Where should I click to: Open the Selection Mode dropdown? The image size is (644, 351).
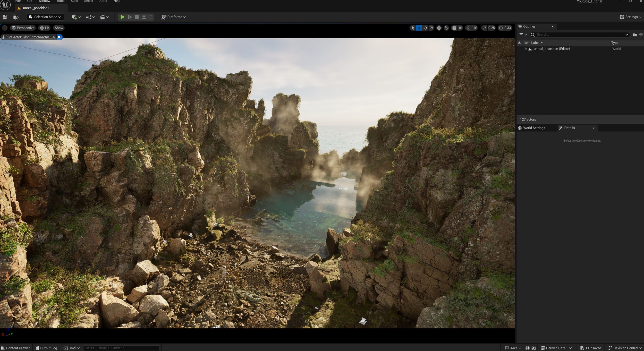(x=45, y=17)
